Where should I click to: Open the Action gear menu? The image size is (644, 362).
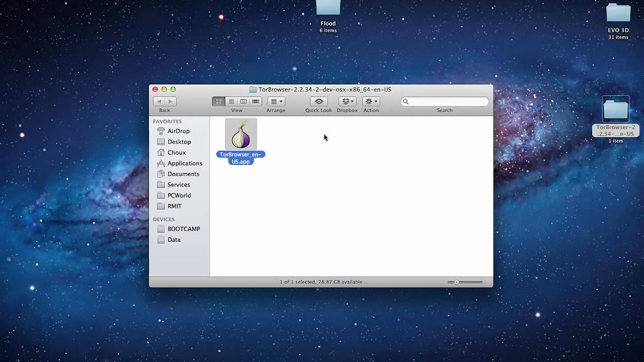pyautogui.click(x=371, y=102)
